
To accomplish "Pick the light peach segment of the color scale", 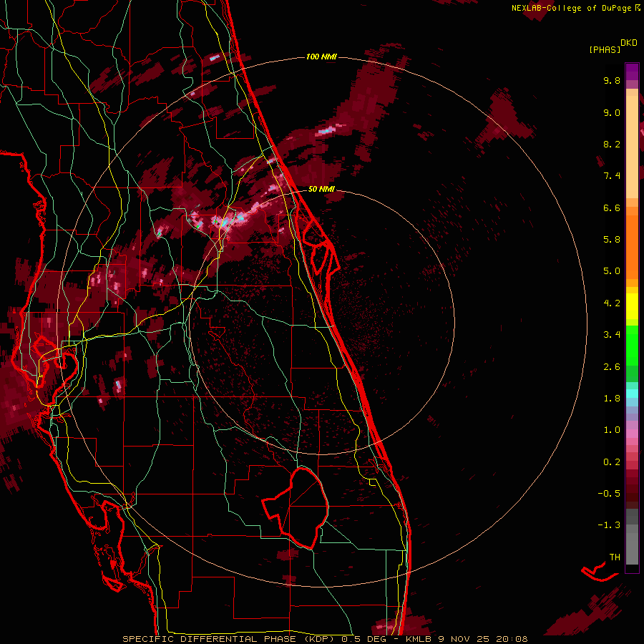I will pyautogui.click(x=632, y=148).
